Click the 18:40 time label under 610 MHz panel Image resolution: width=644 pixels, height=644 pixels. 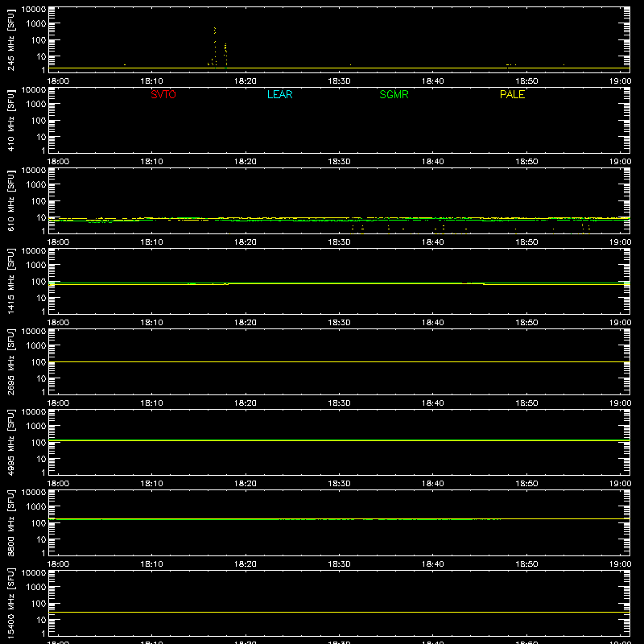pos(433,242)
